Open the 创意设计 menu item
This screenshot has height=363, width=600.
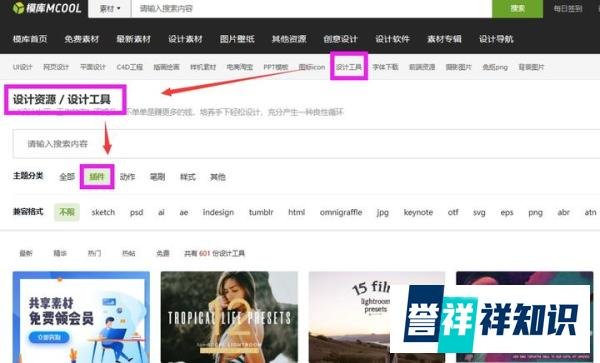pos(341,39)
